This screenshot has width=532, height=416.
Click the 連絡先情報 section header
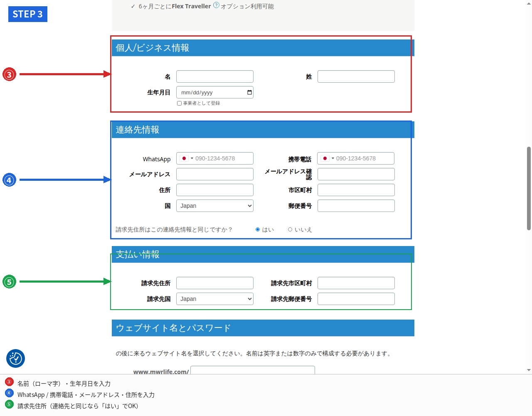point(263,130)
